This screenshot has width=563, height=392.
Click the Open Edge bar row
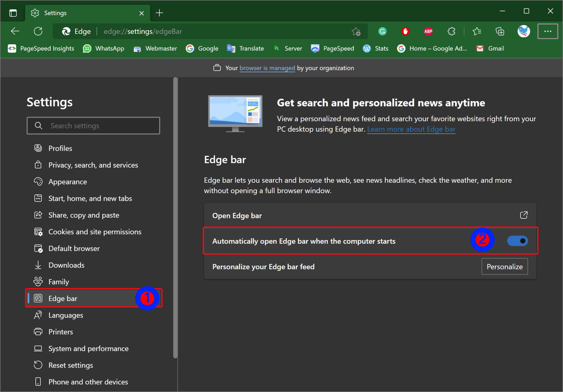point(370,215)
